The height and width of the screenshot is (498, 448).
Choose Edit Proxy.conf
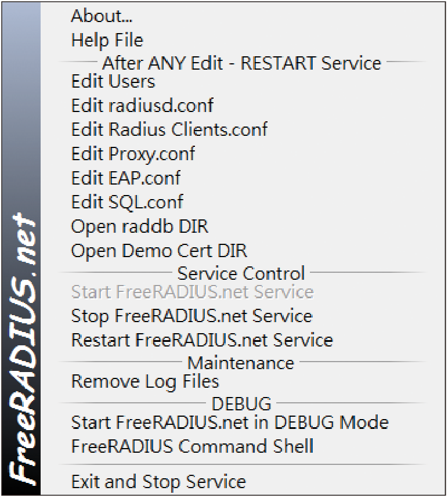pos(243,154)
